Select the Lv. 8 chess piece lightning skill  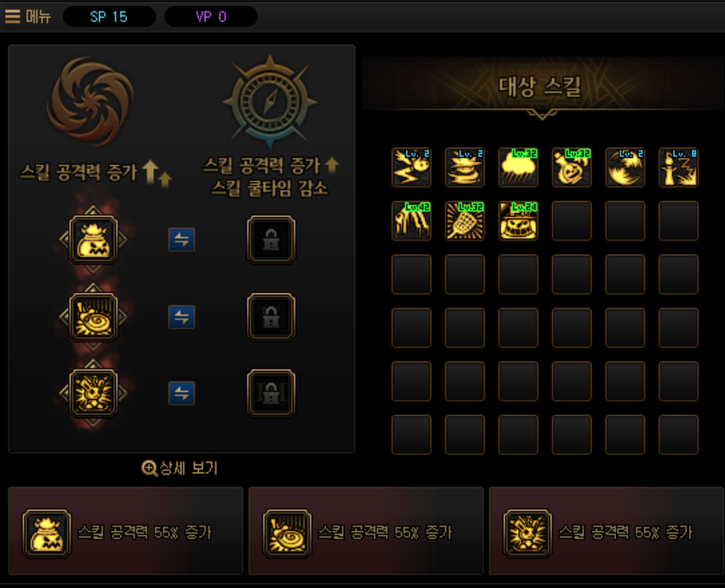click(679, 167)
